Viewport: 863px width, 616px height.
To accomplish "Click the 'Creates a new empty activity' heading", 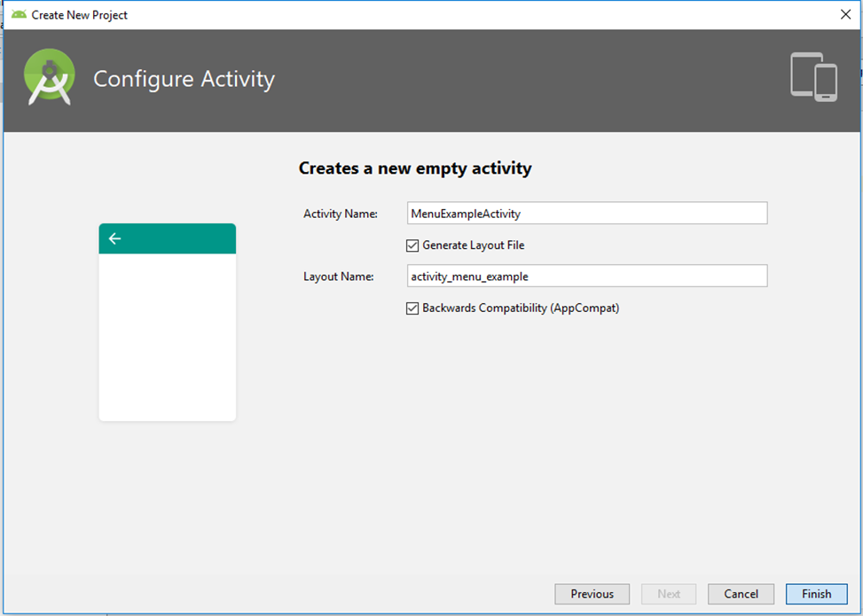I will click(x=415, y=168).
